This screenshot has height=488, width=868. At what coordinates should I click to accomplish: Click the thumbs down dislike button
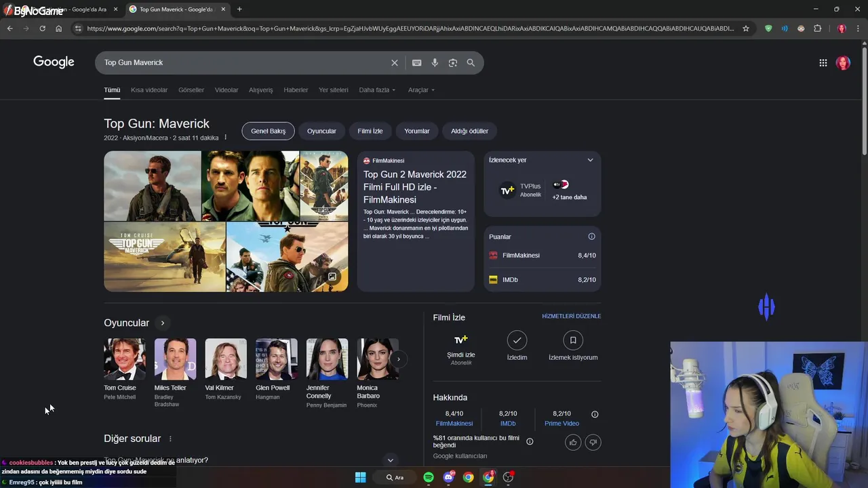(593, 443)
